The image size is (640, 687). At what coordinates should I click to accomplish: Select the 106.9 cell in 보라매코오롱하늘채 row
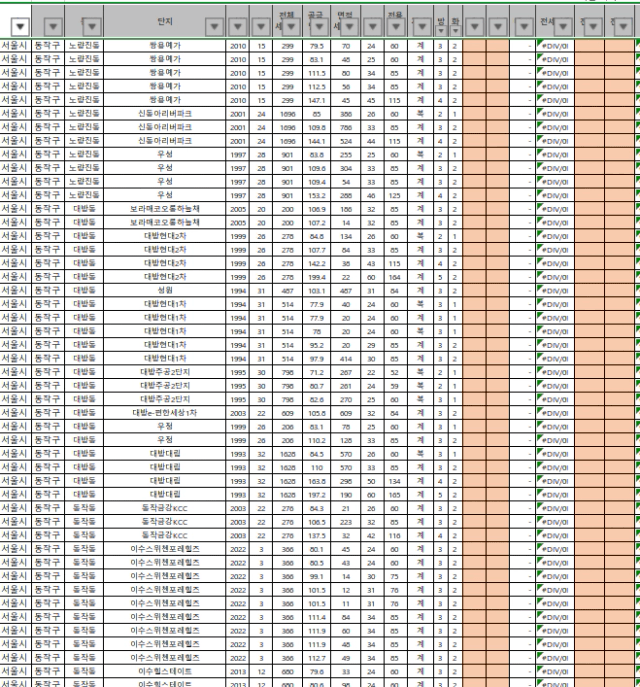(x=316, y=209)
